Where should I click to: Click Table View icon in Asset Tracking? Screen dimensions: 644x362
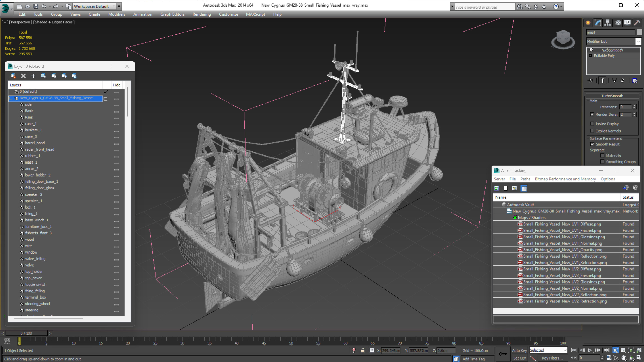click(x=524, y=188)
